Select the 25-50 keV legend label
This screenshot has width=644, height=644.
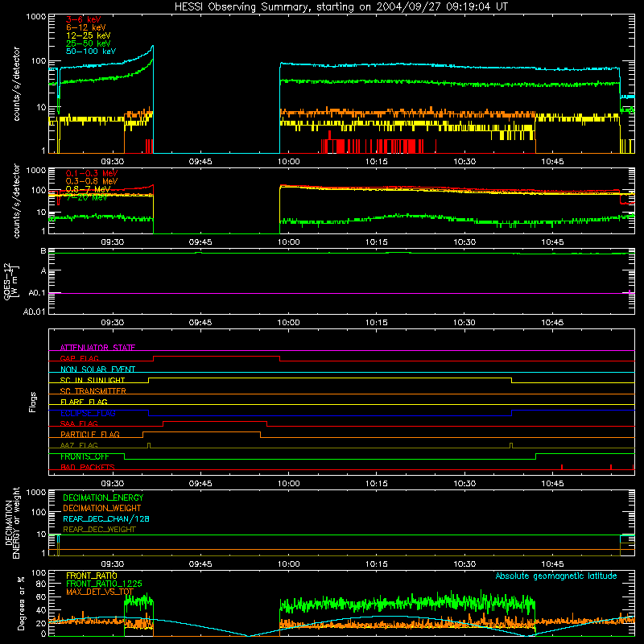[x=89, y=43]
